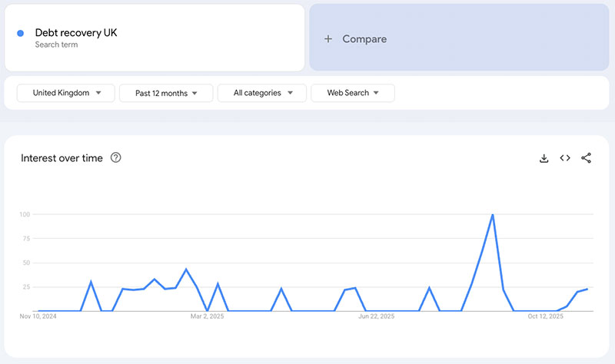Click the Oct 12, 2025 axis label

click(x=545, y=316)
